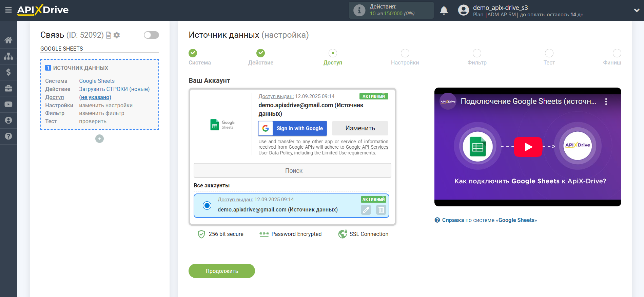644x297 pixels.
Task: Click ИСТОЧНИК ДАННЫХ block header
Action: pos(81,68)
